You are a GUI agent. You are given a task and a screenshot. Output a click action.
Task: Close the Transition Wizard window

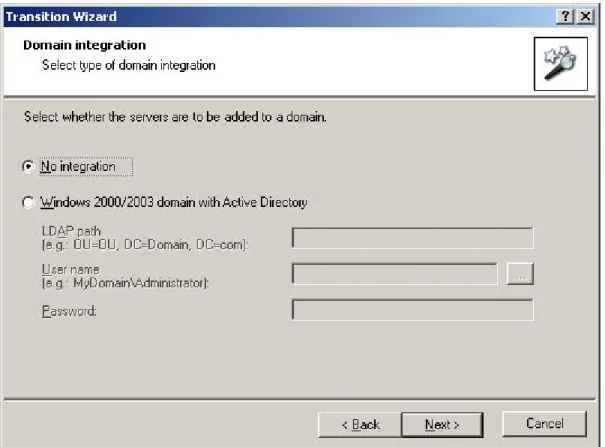point(585,16)
